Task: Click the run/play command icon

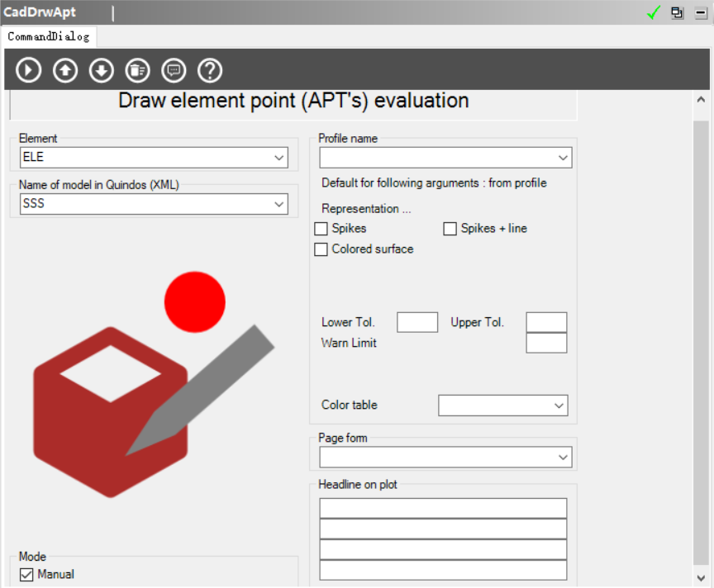Action: tap(29, 70)
